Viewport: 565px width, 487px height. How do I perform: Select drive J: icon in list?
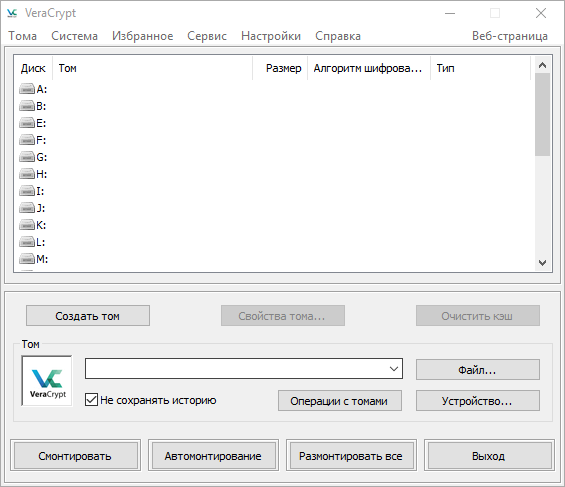click(27, 208)
